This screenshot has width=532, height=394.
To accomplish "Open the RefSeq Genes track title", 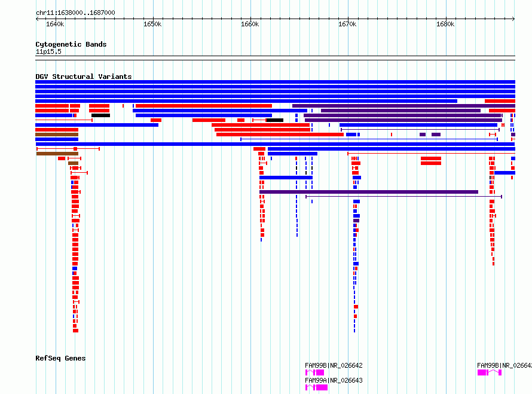I will [60, 358].
